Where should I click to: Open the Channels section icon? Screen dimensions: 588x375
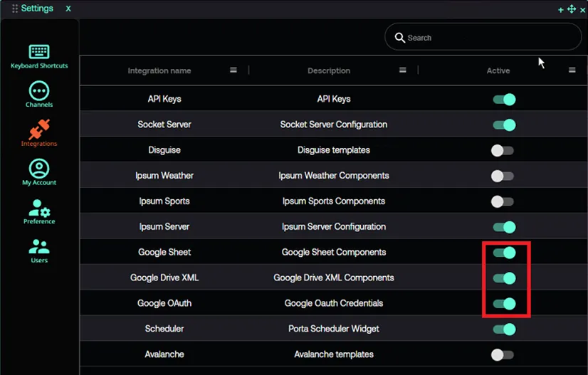tap(39, 91)
